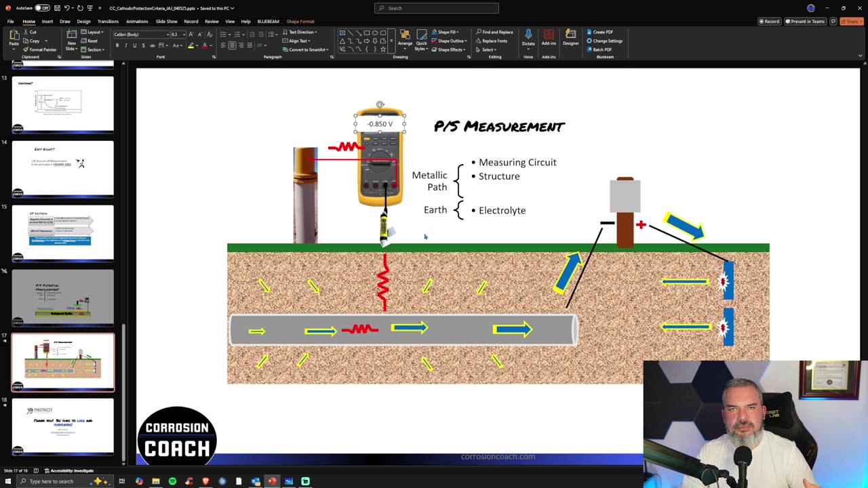Image resolution: width=868 pixels, height=488 pixels.
Task: Select slide 15 thumbnail
Action: (x=62, y=233)
